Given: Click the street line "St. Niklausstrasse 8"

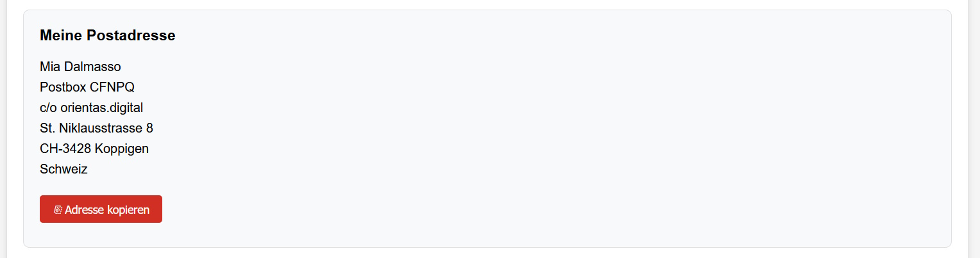Looking at the screenshot, I should point(96,128).
